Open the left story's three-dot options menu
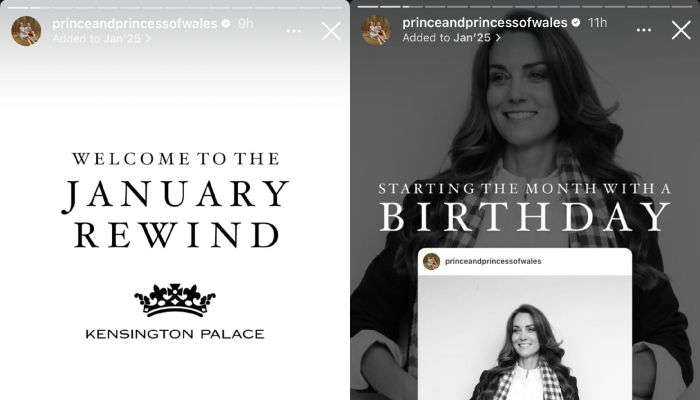700x400 pixels. (x=294, y=31)
